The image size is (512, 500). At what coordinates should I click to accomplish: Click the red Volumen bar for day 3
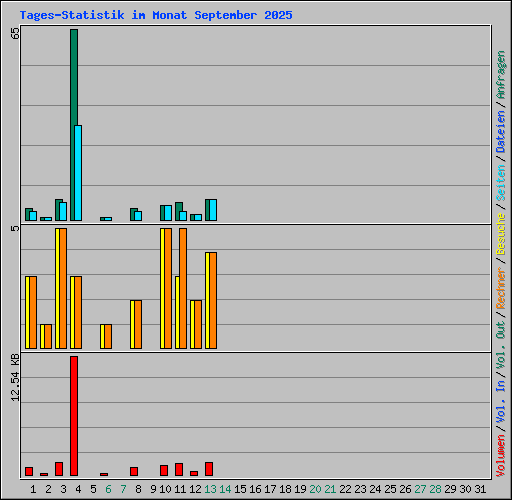(59, 469)
